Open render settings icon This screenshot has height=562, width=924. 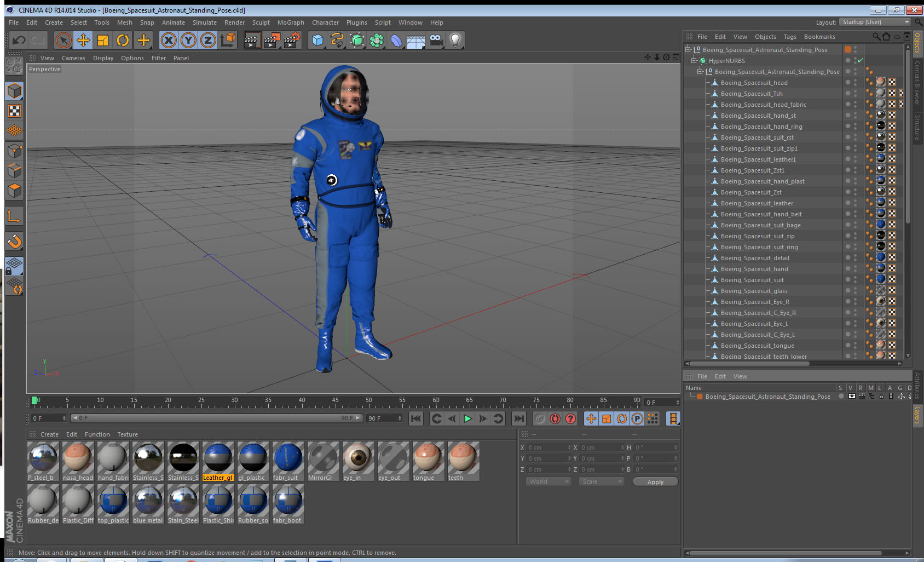pyautogui.click(x=292, y=40)
